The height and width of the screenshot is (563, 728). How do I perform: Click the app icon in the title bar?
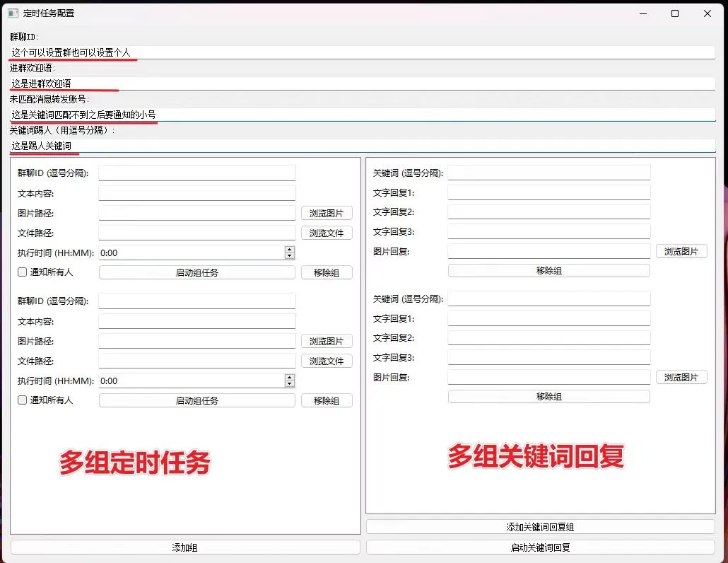[x=13, y=13]
